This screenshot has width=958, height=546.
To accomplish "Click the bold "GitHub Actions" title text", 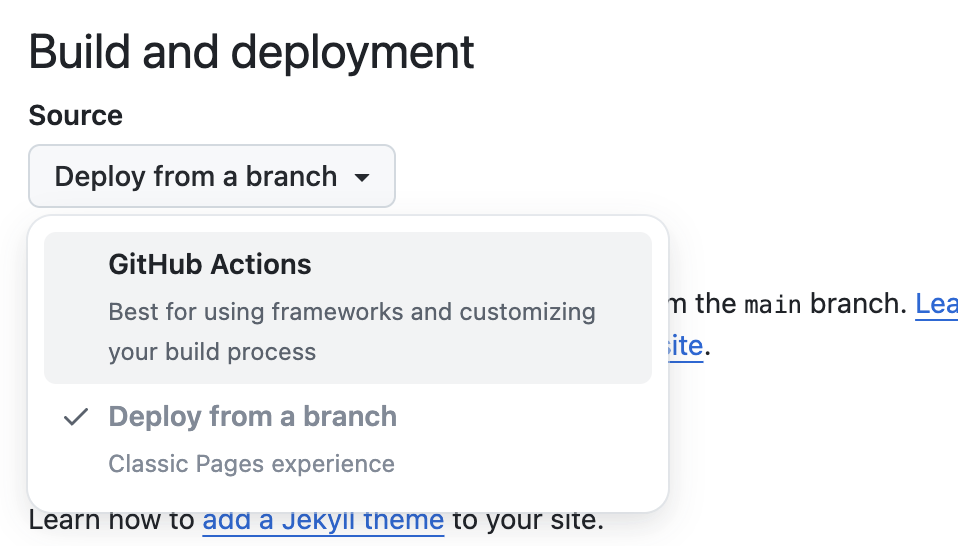I will pos(210,265).
